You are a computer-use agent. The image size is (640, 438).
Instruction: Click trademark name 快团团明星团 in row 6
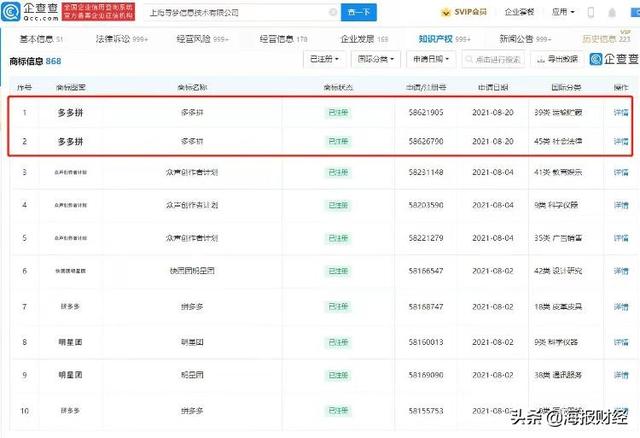pos(192,271)
